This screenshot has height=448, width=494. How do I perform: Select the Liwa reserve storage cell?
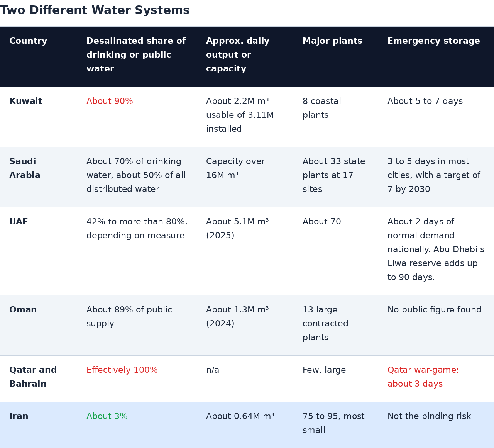pyautogui.click(x=436, y=249)
